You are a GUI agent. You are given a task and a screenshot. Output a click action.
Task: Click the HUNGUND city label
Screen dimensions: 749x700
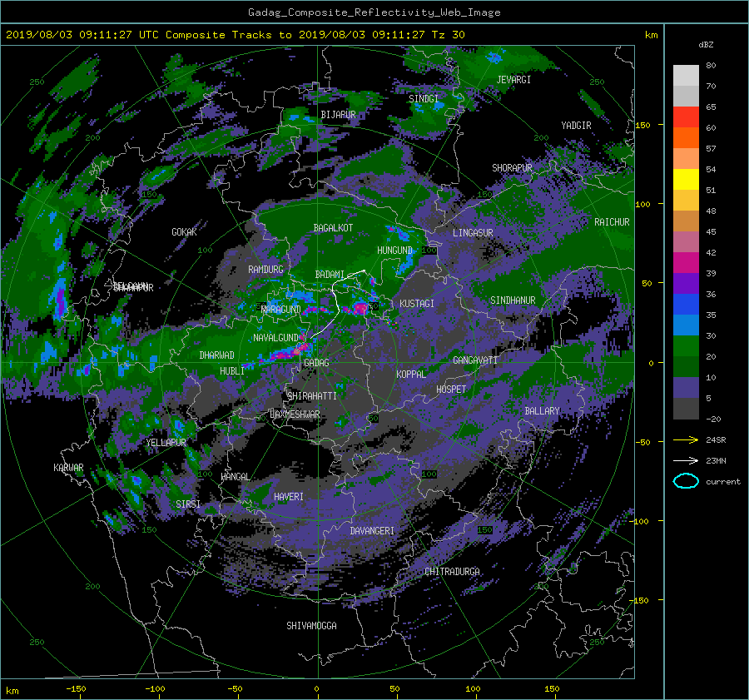(394, 251)
